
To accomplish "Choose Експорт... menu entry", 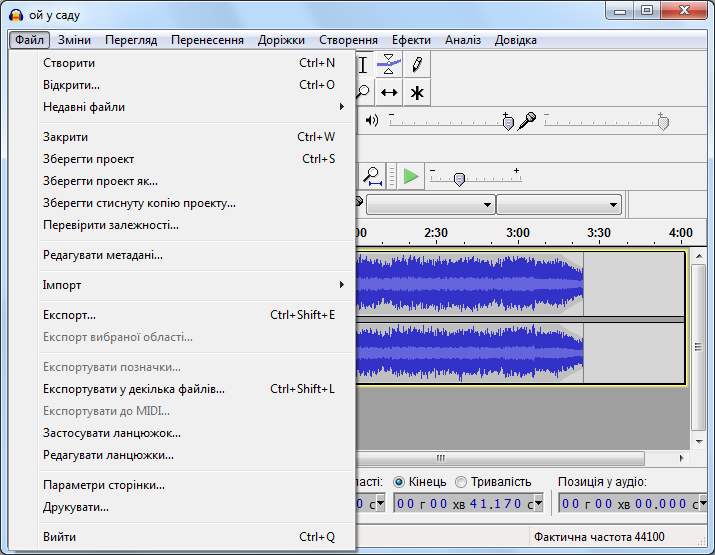I will pos(197,315).
